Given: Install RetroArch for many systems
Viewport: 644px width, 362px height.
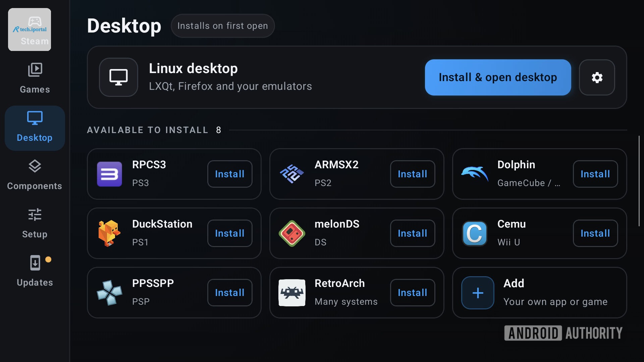Looking at the screenshot, I should (413, 293).
